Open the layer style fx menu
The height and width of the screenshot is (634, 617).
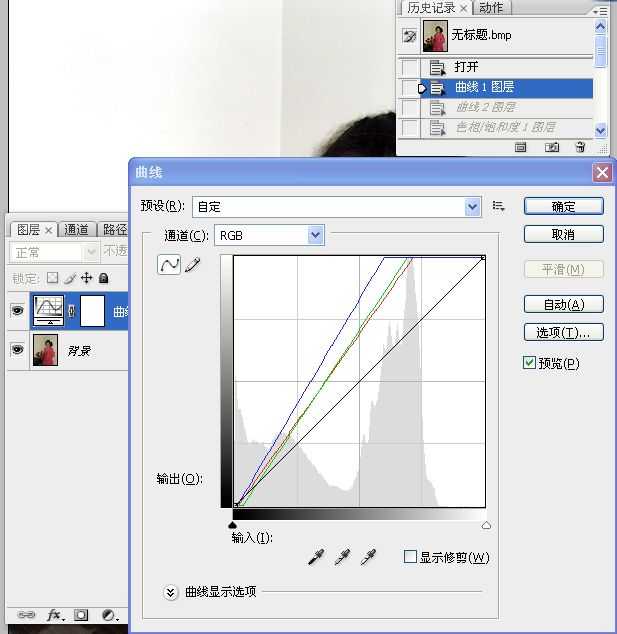55,615
